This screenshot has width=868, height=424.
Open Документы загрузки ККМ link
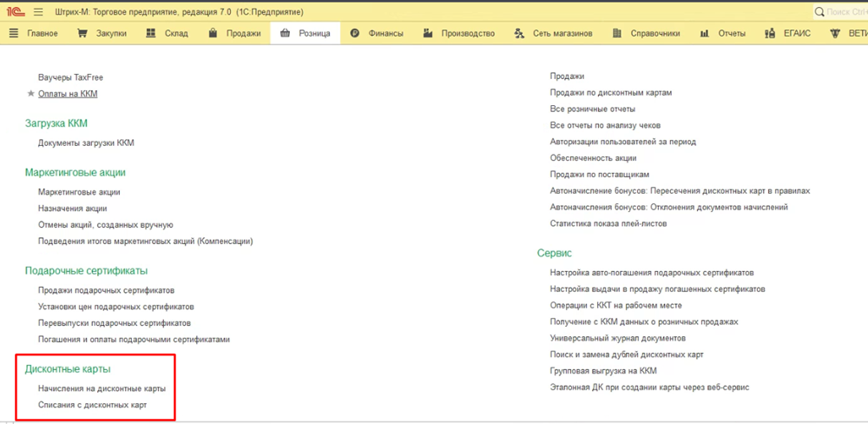(86, 142)
